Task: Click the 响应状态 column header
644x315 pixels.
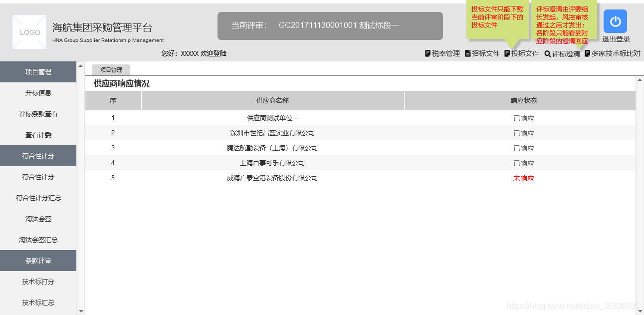Action: 520,100
